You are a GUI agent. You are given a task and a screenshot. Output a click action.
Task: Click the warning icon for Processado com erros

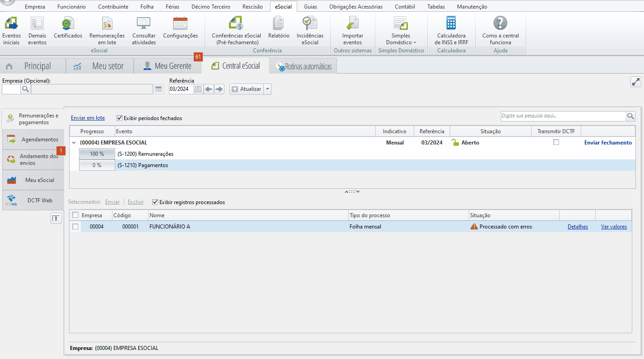(474, 227)
